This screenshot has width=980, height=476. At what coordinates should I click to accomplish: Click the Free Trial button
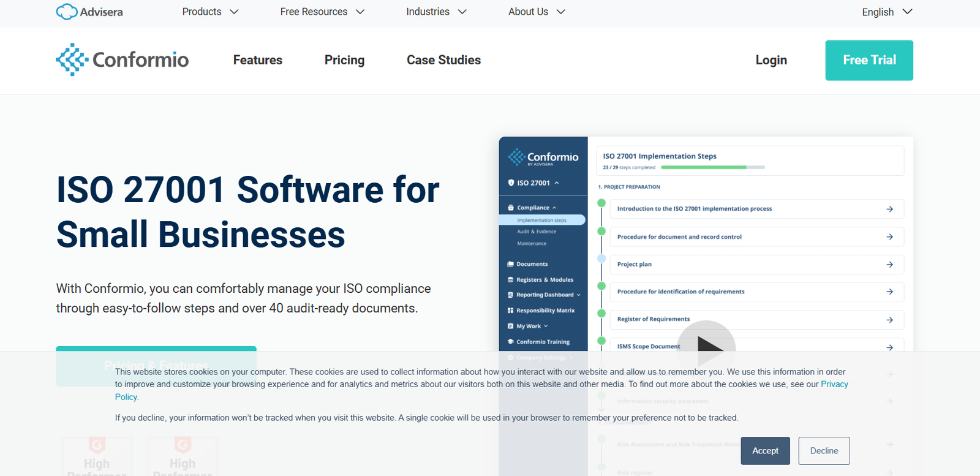tap(869, 60)
